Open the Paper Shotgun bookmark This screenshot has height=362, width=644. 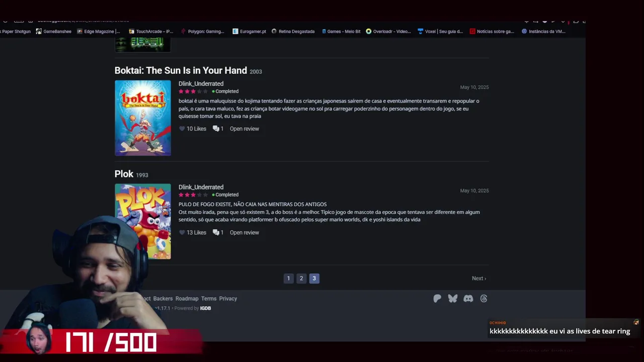tap(16, 31)
